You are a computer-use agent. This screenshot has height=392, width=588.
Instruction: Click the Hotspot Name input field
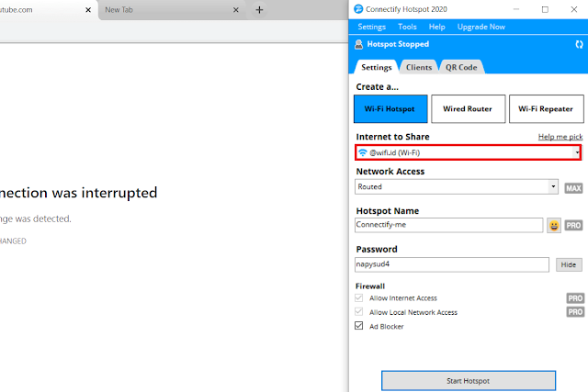[448, 225]
